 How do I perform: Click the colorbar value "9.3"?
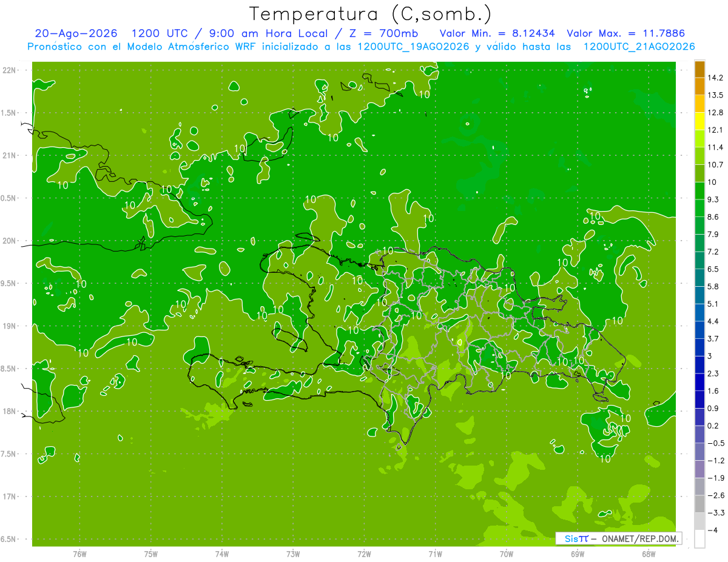pos(713,199)
